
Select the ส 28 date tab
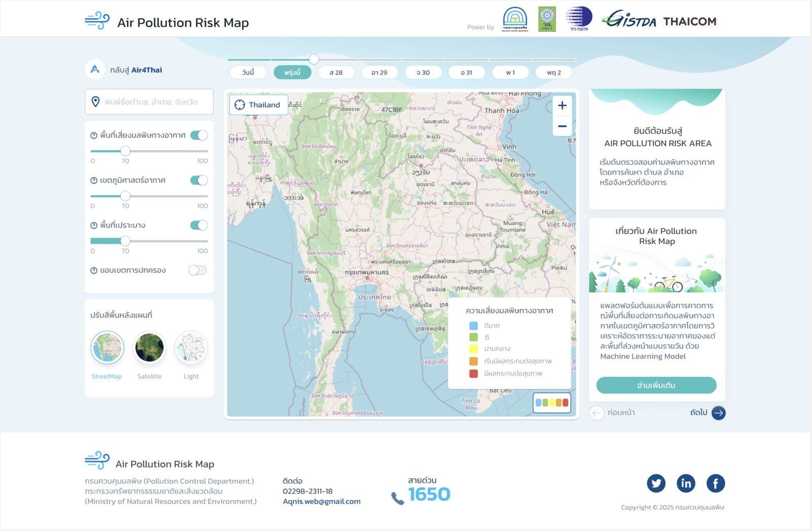[x=336, y=73]
